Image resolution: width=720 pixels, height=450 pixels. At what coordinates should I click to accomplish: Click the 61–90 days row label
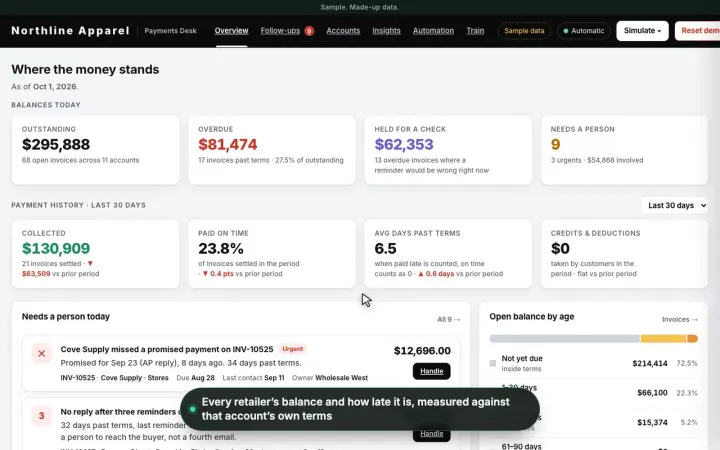point(521,446)
